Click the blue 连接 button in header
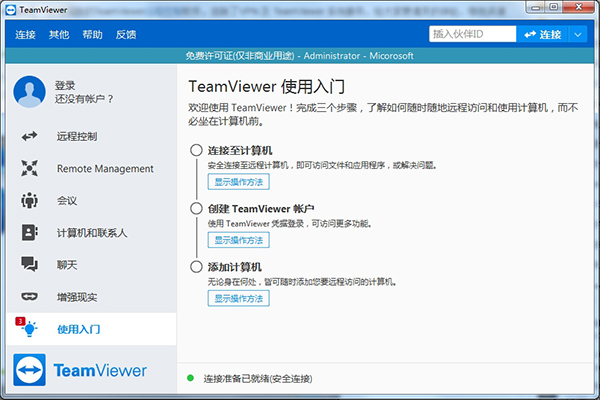Viewport: 600px width, 400px height. [x=542, y=34]
